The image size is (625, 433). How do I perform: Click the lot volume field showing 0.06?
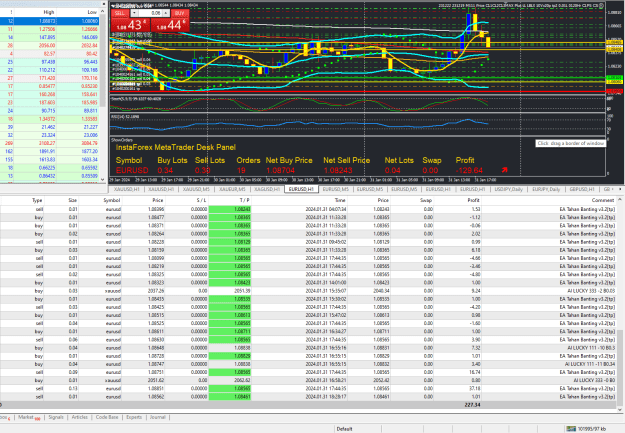pos(150,13)
